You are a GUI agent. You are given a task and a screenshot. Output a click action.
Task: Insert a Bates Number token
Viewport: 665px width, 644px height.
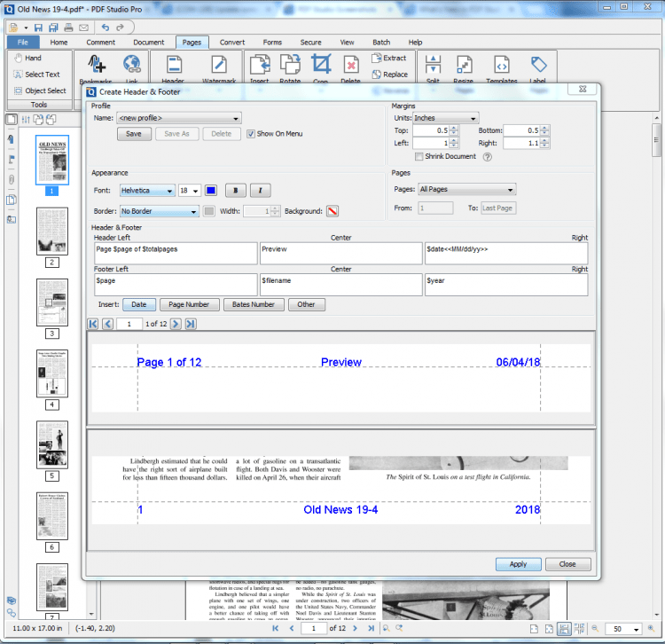[x=254, y=304]
